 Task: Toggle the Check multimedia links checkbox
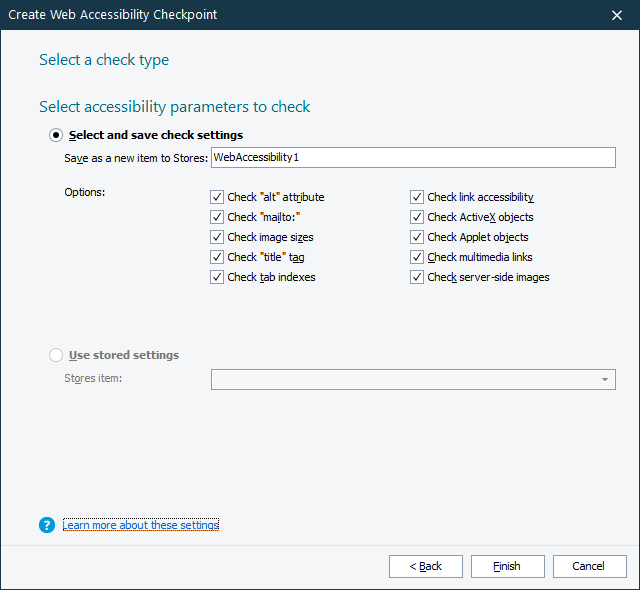coord(417,257)
